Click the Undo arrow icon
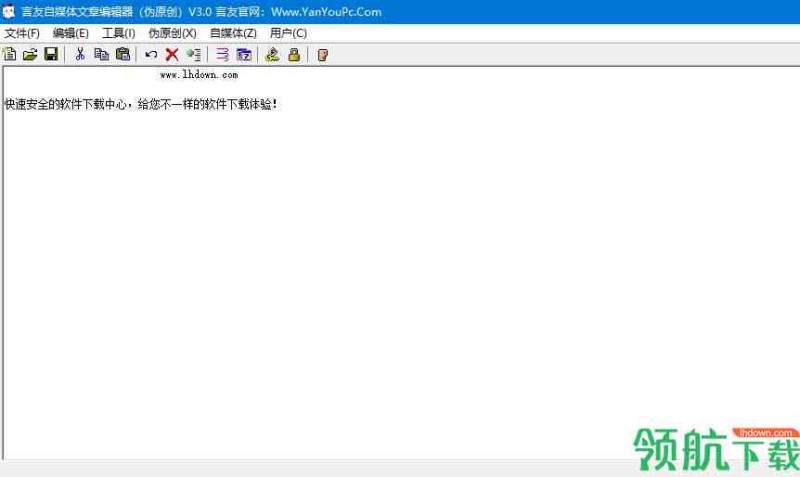The width and height of the screenshot is (800, 477). [151, 55]
